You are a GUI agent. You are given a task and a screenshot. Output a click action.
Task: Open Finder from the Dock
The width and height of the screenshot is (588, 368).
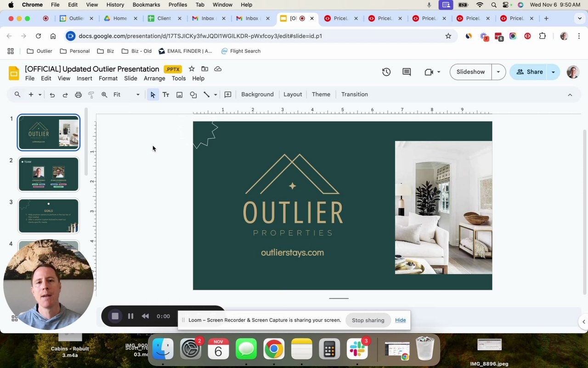point(163,350)
